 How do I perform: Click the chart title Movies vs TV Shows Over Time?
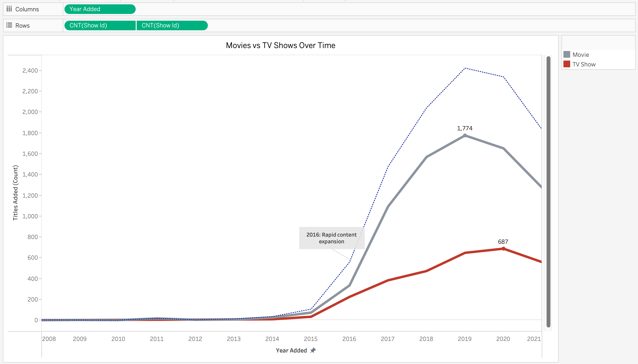click(x=281, y=45)
